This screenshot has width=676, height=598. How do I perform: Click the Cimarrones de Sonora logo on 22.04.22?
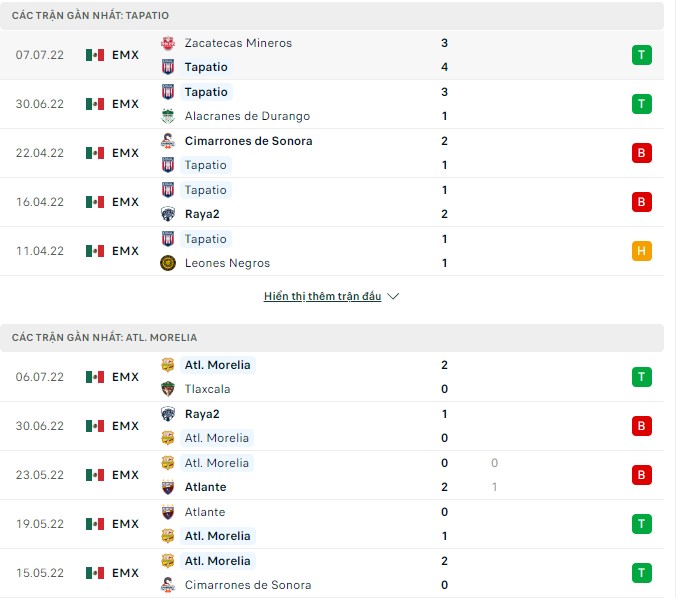coord(168,141)
